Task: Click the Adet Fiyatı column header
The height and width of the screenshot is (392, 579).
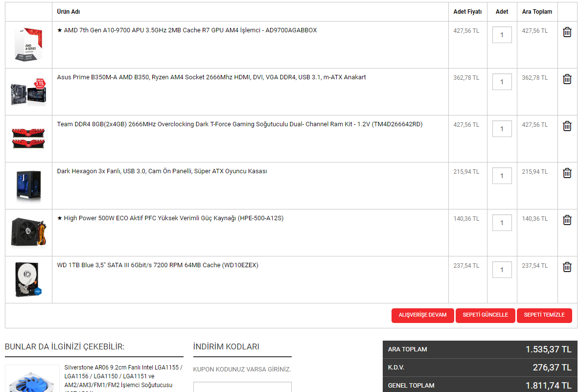Action: point(467,12)
